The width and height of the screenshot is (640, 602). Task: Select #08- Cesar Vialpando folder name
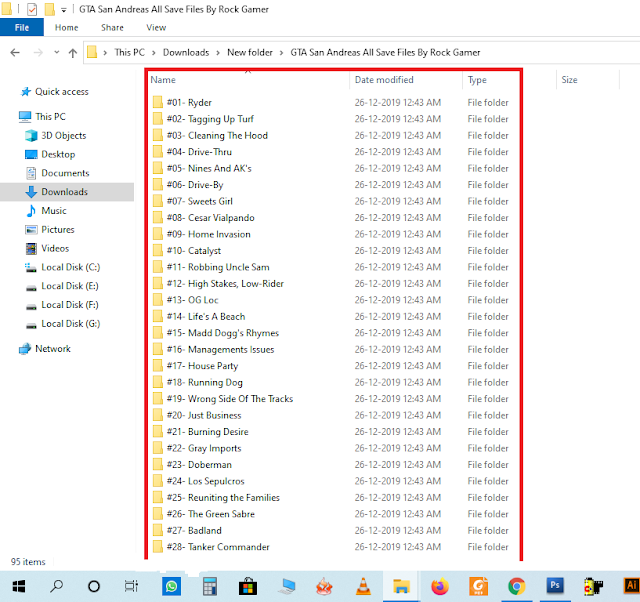tap(211, 218)
